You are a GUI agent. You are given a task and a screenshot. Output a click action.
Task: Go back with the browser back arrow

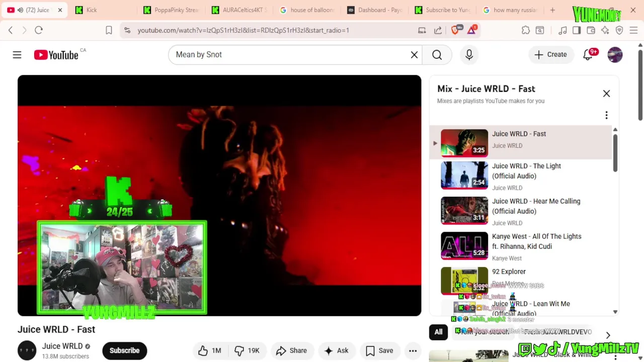pyautogui.click(x=11, y=30)
